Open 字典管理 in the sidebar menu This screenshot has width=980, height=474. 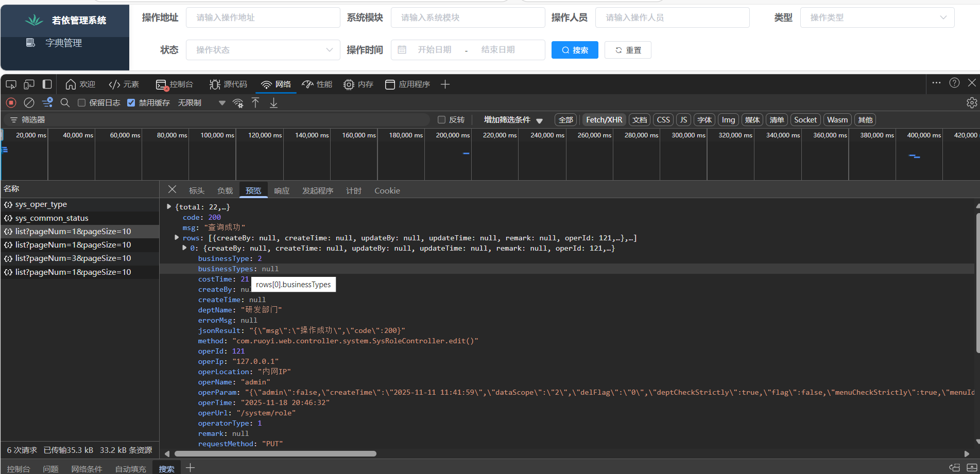(63, 43)
